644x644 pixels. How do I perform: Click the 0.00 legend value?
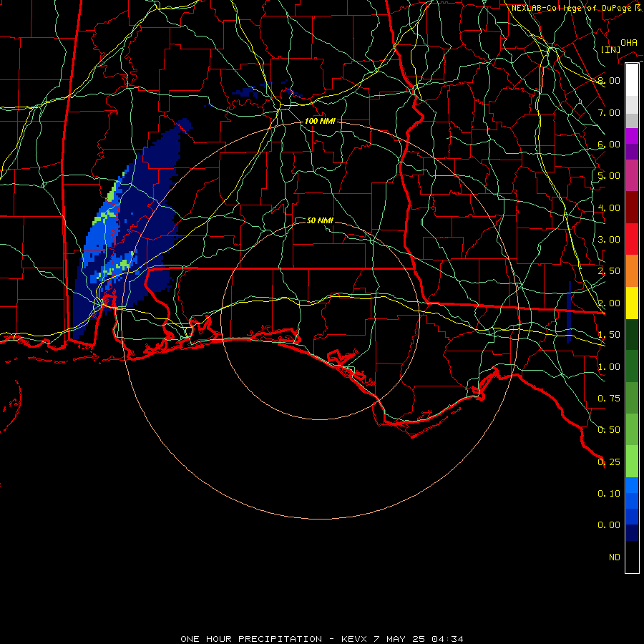pyautogui.click(x=609, y=525)
